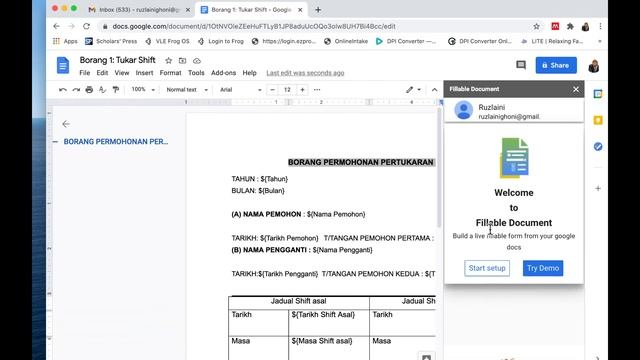Click the Share button
The height and width of the screenshot is (360, 640).
(x=556, y=65)
